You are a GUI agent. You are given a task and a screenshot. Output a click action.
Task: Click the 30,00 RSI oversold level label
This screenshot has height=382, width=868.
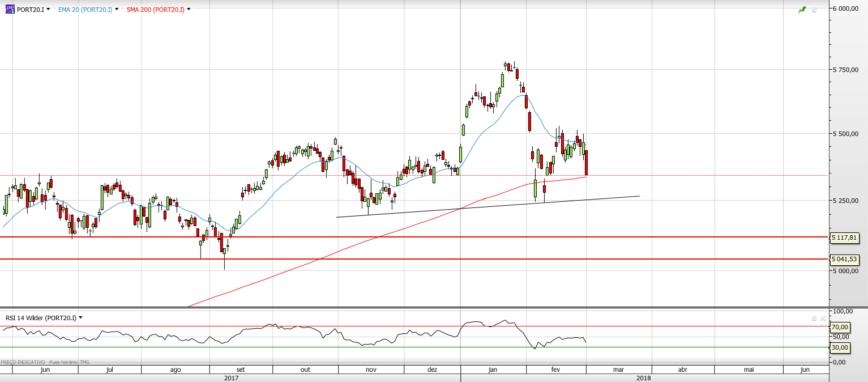pos(840,347)
